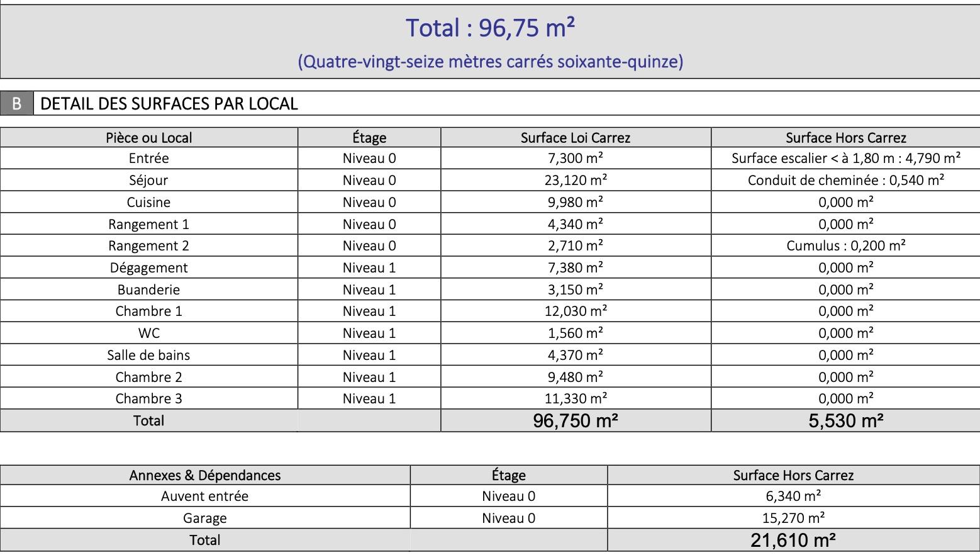Viewport: 980px width, 555px height.
Task: Select the '4,370 m²' value
Action: pos(576,356)
